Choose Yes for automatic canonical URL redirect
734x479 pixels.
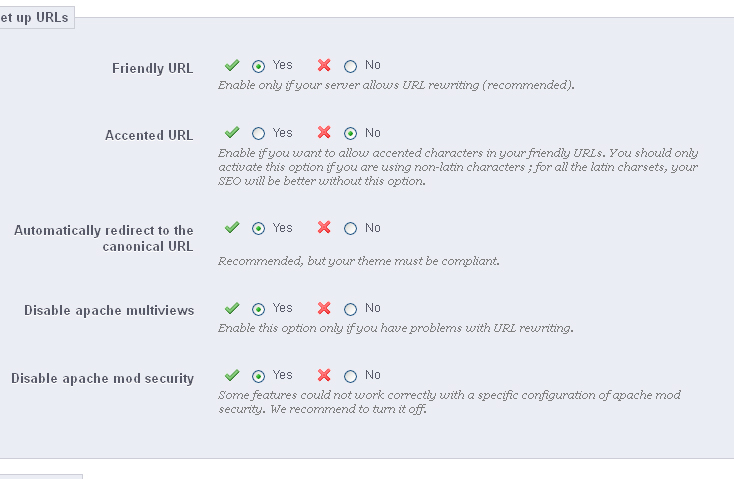coord(259,229)
